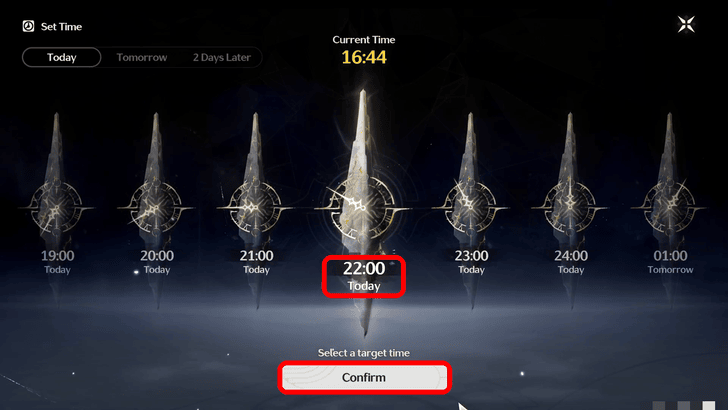Click the 19:00 Today time label
The height and width of the screenshot is (410, 728).
57,262
